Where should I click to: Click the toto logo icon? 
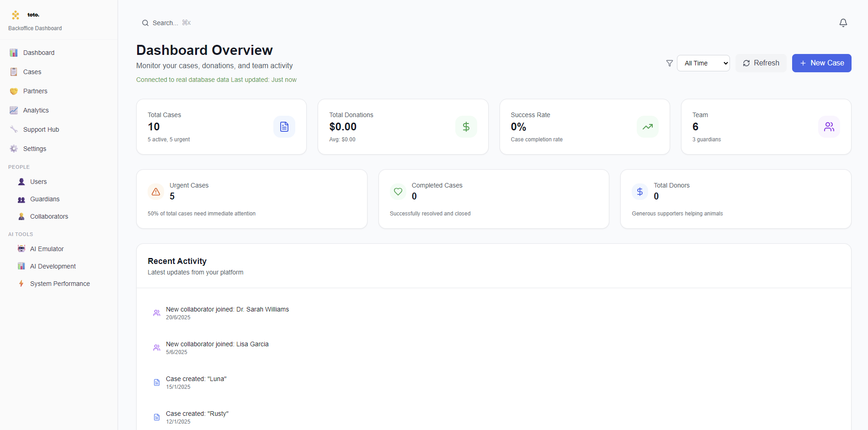pos(16,15)
